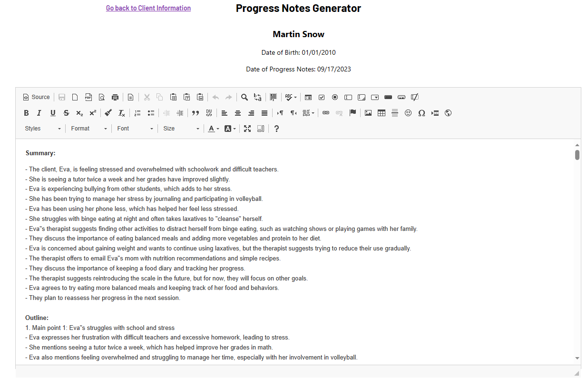Insert a hyperlink with Link icon
This screenshot has width=588, height=389.
point(326,113)
